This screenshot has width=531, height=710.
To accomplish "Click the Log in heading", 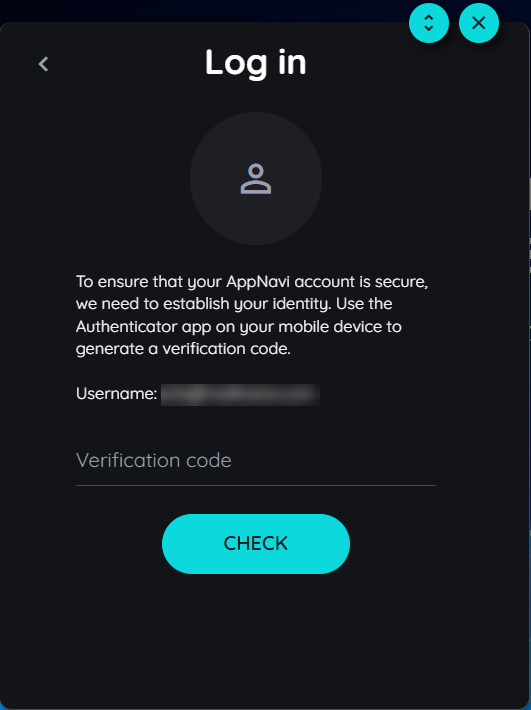I will [x=256, y=63].
